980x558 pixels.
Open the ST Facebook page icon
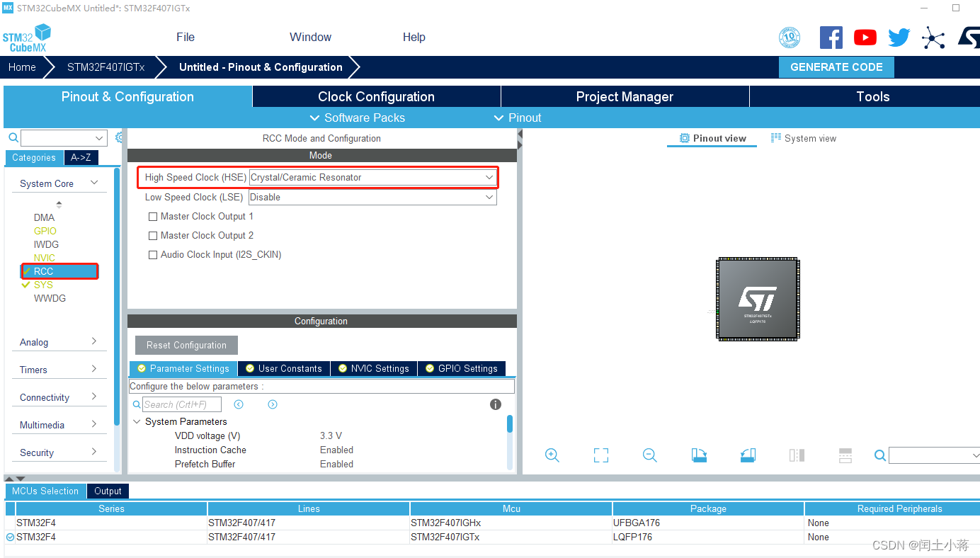click(831, 38)
